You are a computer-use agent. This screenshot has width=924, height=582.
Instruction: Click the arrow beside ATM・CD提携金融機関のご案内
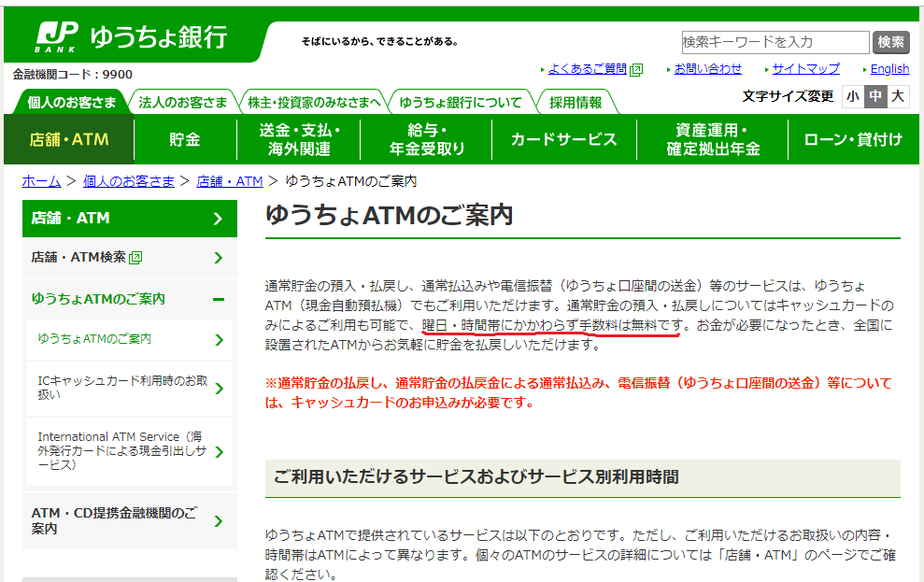coord(219,520)
